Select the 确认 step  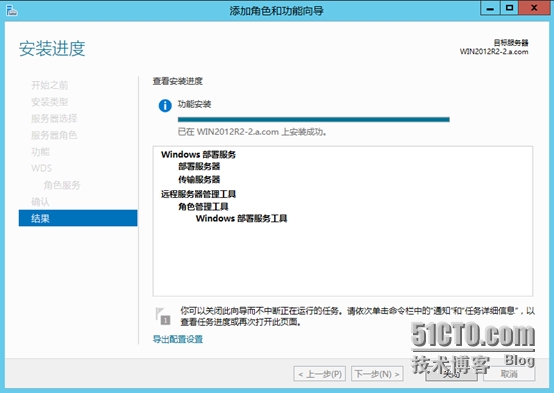tap(40, 201)
